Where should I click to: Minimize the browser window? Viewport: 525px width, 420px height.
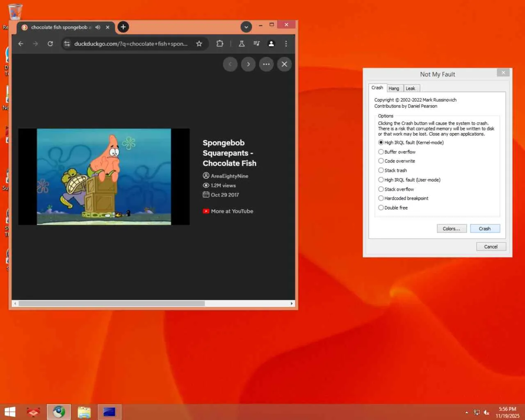pos(260,25)
